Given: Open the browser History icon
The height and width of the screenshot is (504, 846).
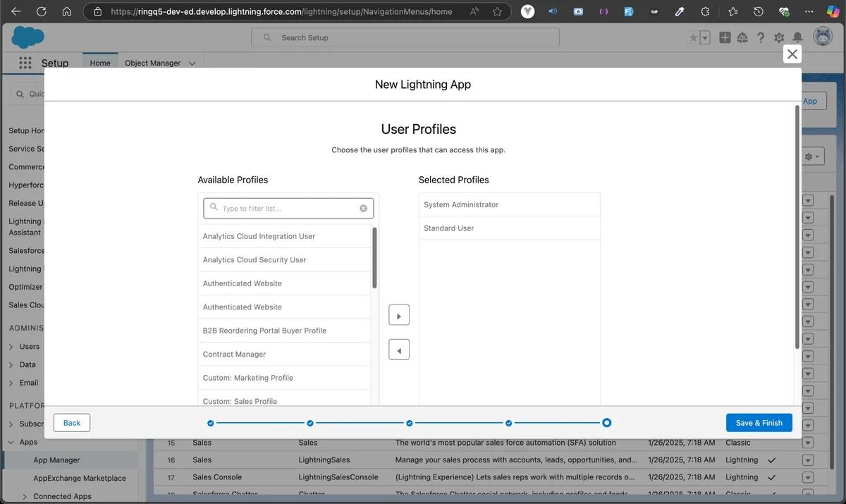Looking at the screenshot, I should click(x=758, y=11).
